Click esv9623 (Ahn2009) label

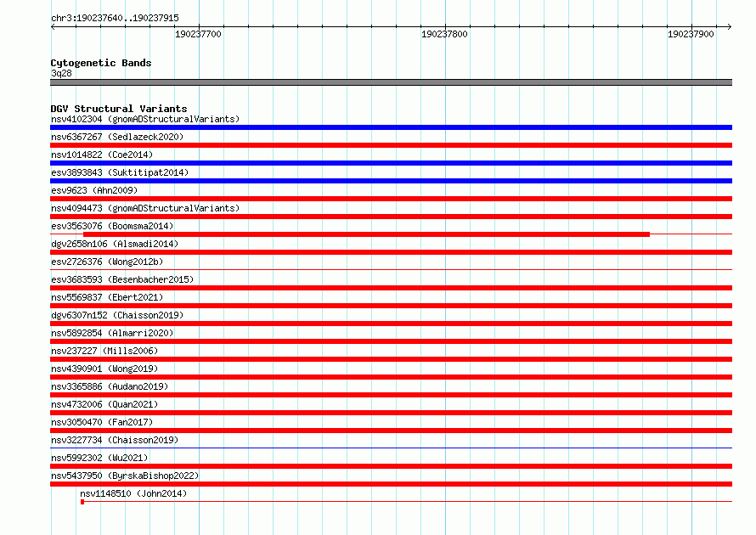94,190
